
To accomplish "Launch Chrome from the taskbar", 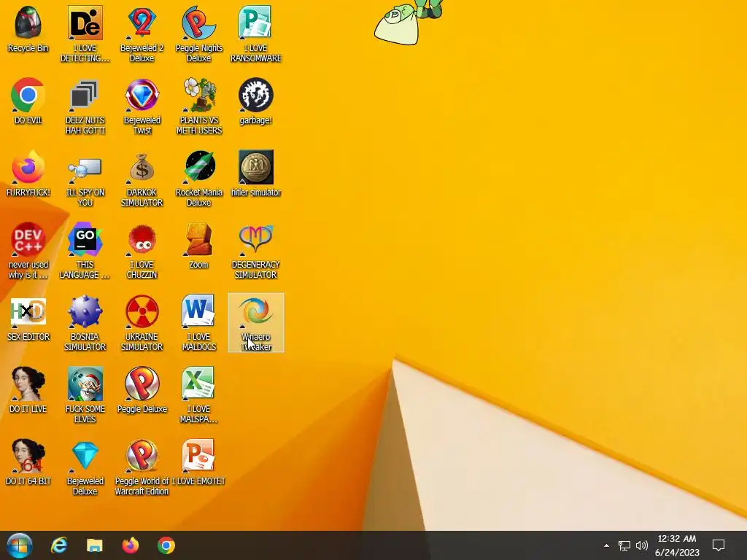I will click(166, 545).
